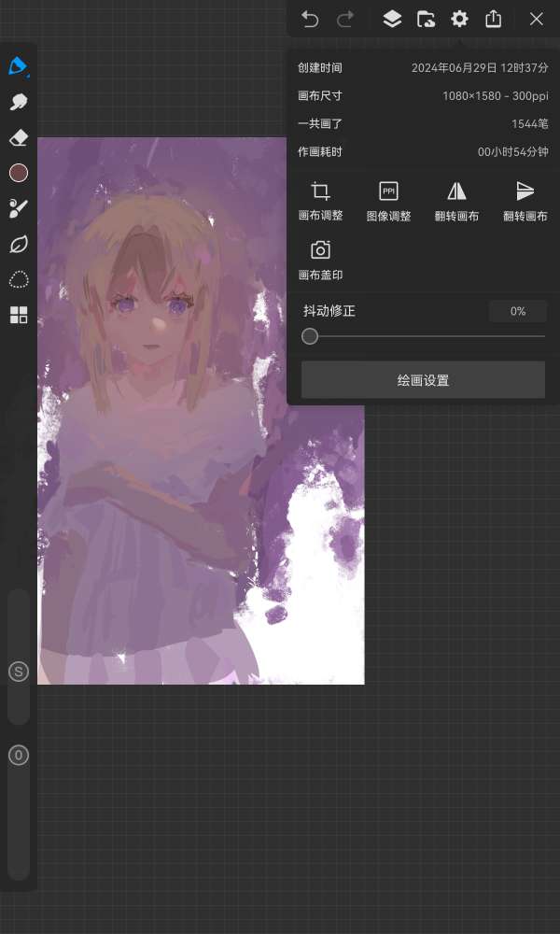
Task: Toggle the settings gear panel
Action: 459,19
